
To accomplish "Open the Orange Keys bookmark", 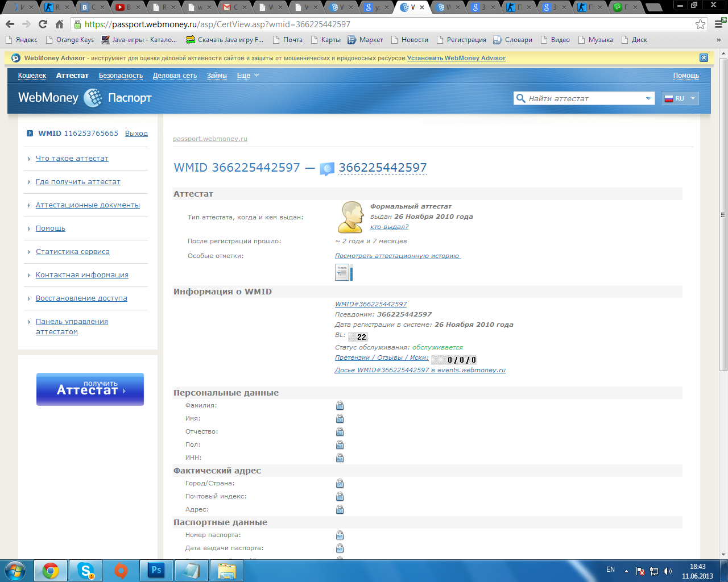I will (x=70, y=40).
